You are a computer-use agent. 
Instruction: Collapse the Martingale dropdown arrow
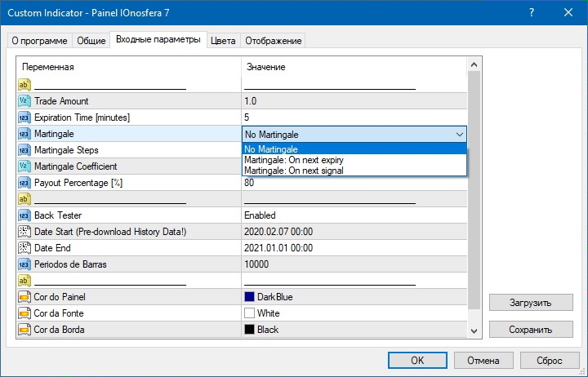click(458, 135)
